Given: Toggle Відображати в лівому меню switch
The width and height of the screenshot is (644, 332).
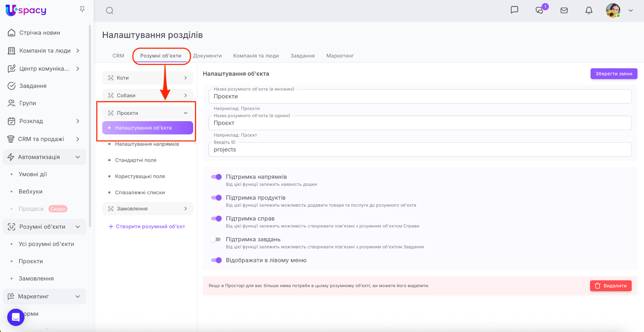Looking at the screenshot, I should (x=216, y=260).
